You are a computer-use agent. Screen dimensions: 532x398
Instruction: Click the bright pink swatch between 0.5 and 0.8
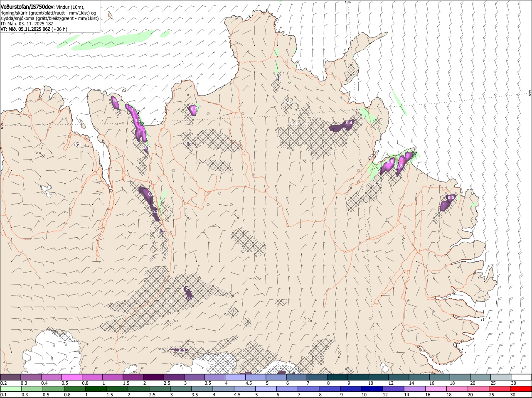click(x=71, y=377)
